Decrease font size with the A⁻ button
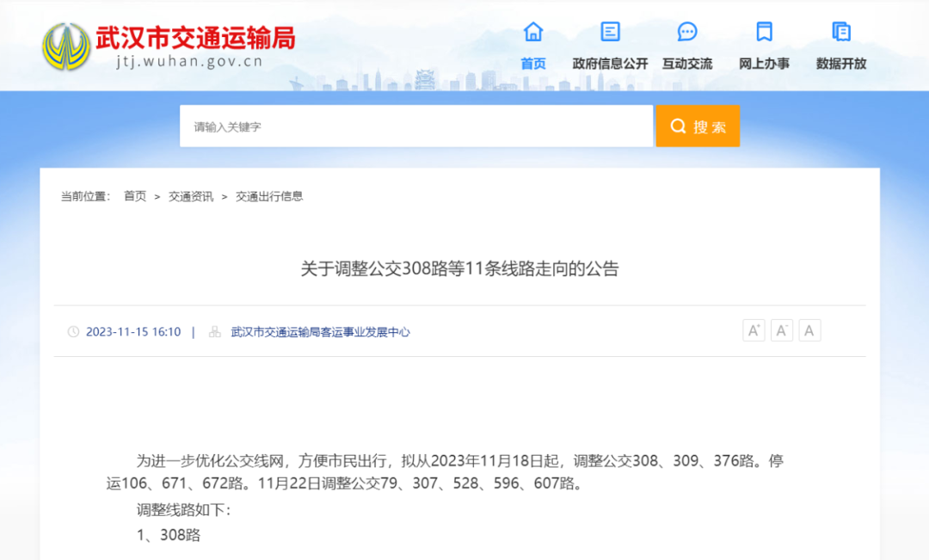Screen dimensions: 929x560 click(x=782, y=329)
